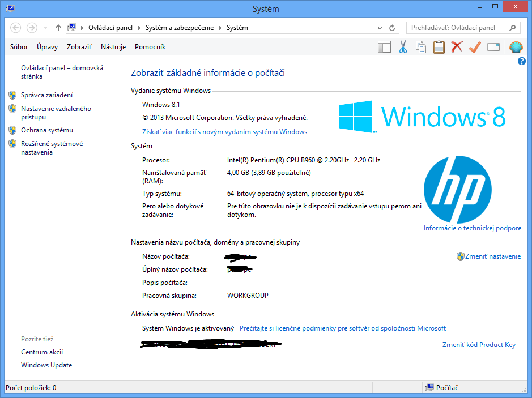Click the Classic Shell settings shell icon
Viewport: 532px width, 398px height.
coord(516,47)
